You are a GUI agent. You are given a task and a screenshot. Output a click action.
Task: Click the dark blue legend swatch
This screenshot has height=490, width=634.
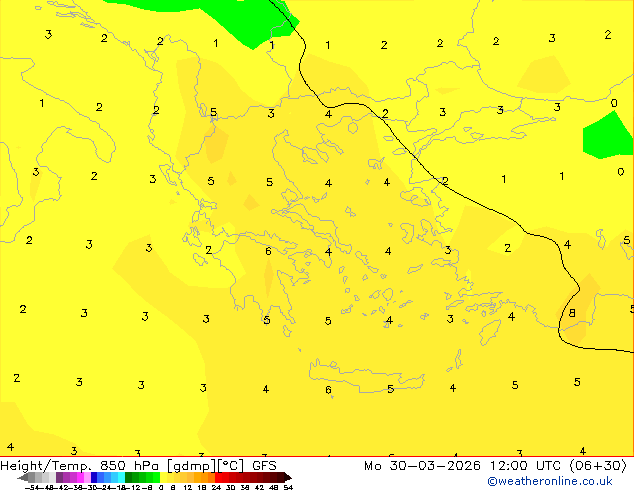pos(94,477)
